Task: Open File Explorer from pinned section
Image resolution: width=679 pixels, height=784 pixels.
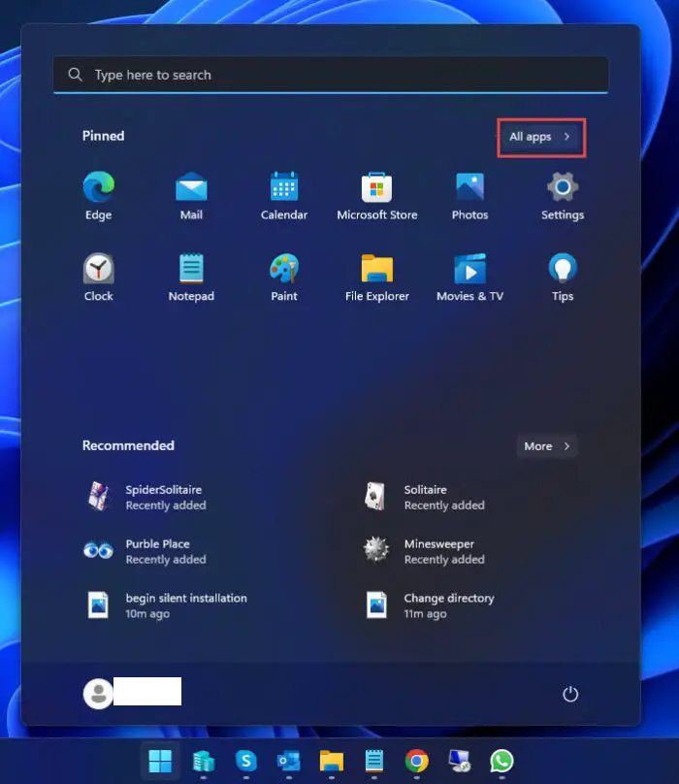Action: tap(377, 277)
